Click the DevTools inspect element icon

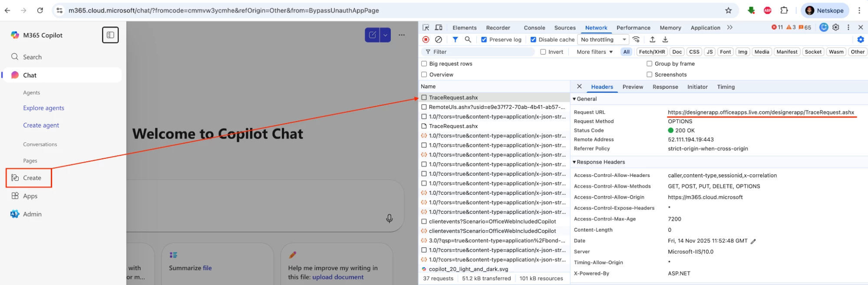[426, 27]
